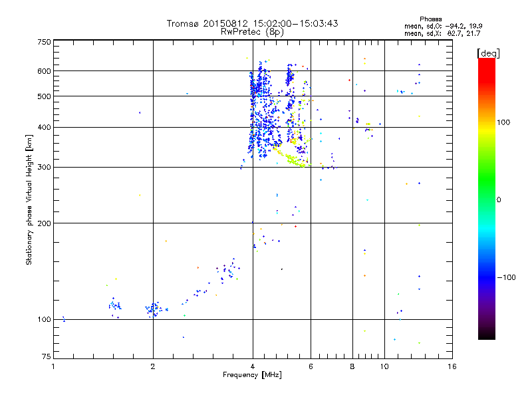Screen dimensions: 532x399
Task: Click the x-axis tick label '6'
Action: coord(311,366)
